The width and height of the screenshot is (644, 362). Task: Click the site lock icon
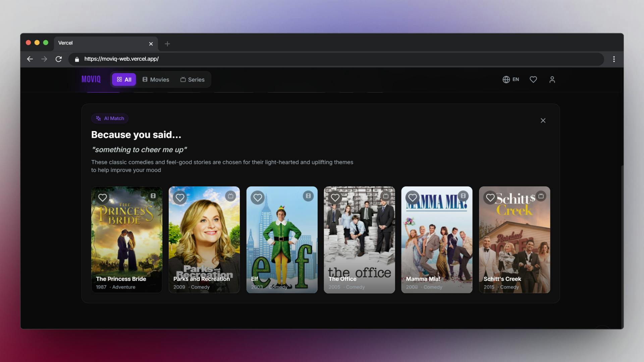pos(77,59)
